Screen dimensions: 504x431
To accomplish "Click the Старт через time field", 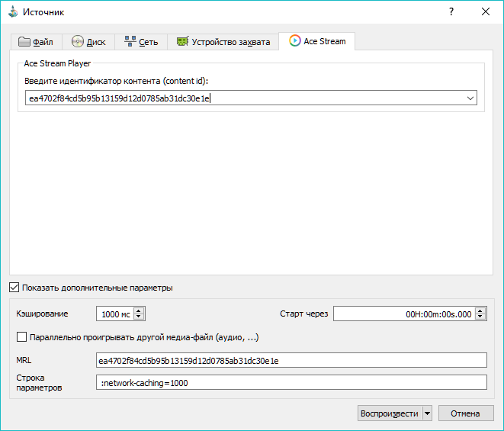I will [403, 314].
